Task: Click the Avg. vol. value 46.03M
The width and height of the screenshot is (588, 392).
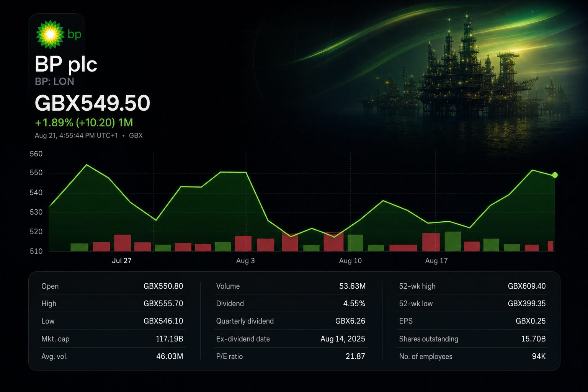Action: click(x=170, y=356)
